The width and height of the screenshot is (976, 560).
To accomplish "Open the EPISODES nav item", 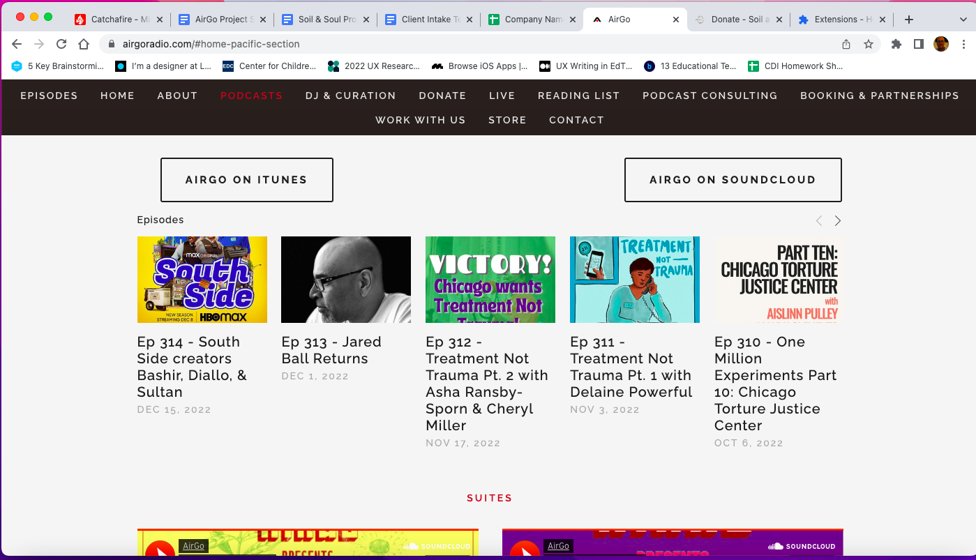I will (x=49, y=96).
